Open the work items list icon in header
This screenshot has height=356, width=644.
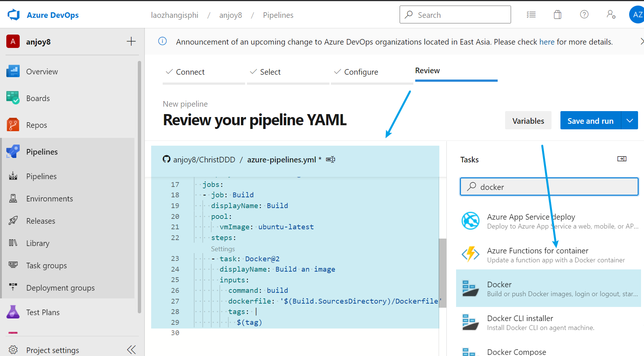coord(531,14)
